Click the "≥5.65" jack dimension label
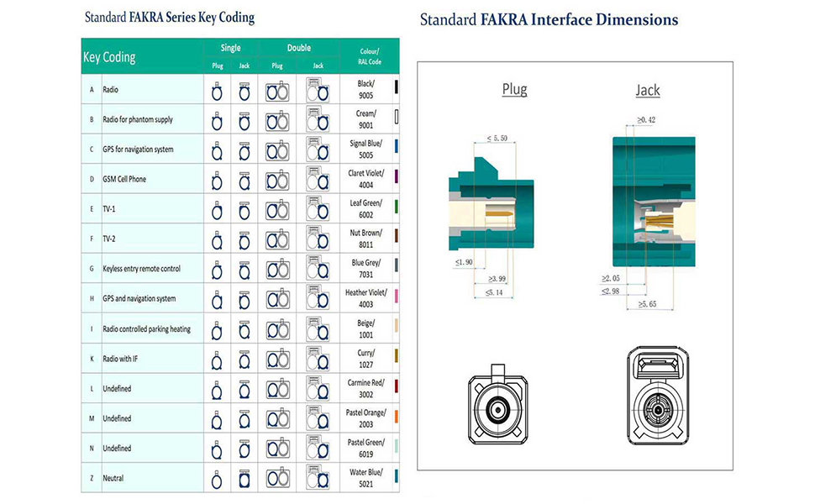The height and width of the screenshot is (504, 815). click(648, 304)
